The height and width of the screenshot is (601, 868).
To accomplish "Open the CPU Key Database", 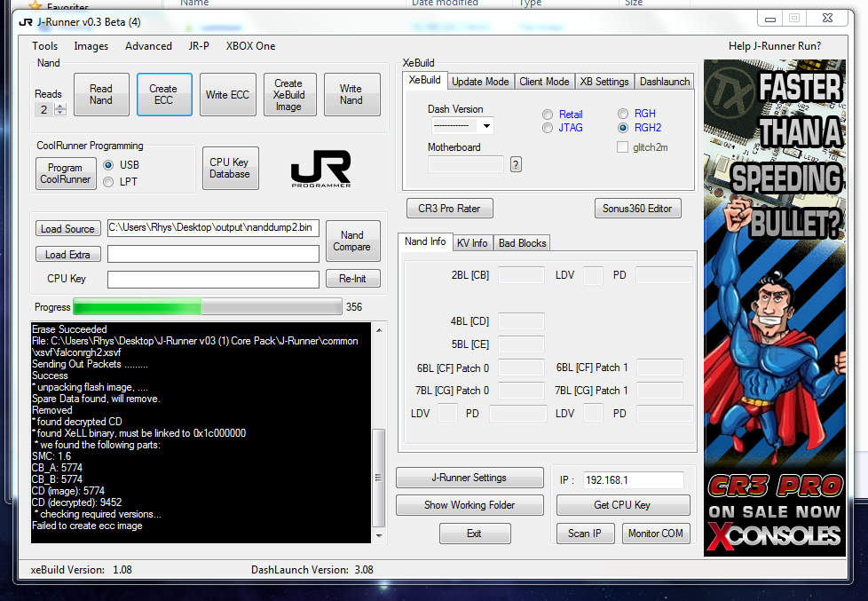I will 230,168.
